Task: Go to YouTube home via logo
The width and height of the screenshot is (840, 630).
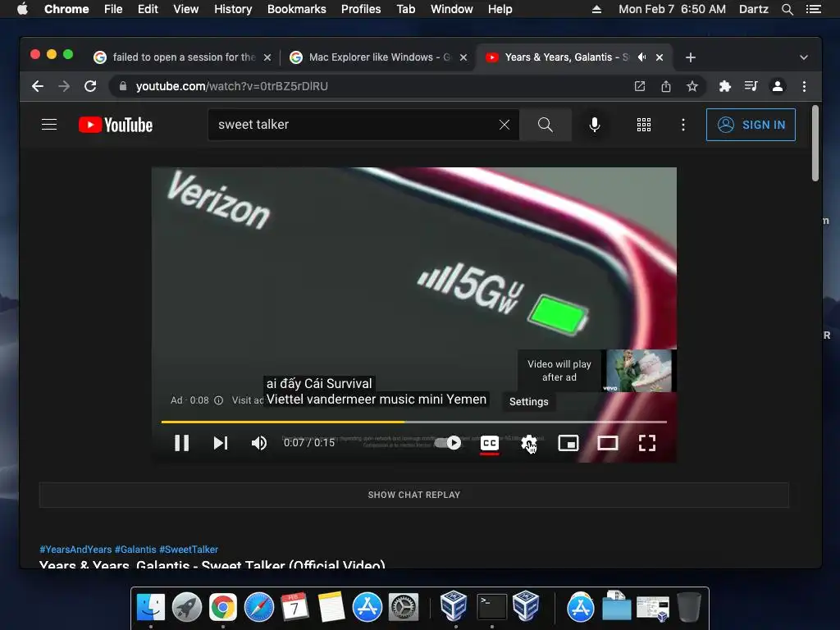Action: [x=116, y=125]
